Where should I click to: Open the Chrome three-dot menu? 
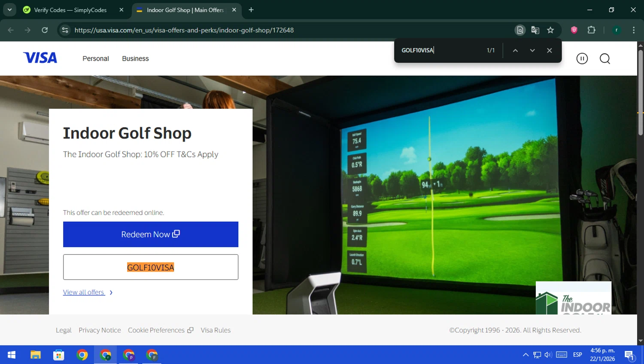click(x=634, y=30)
